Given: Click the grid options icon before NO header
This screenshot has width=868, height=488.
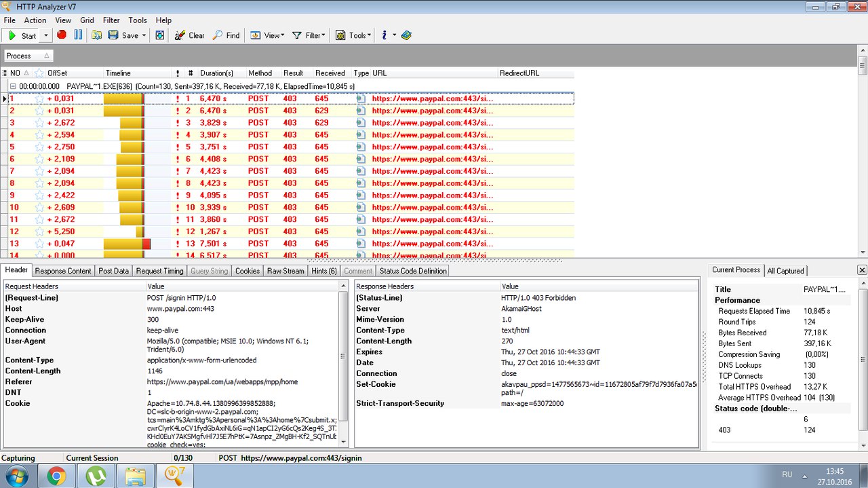Looking at the screenshot, I should point(5,73).
